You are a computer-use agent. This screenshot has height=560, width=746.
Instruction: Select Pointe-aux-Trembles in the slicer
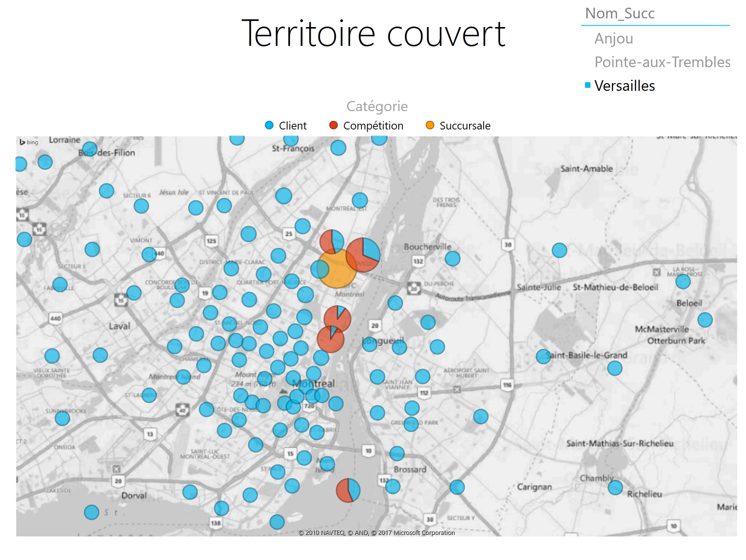pos(662,62)
